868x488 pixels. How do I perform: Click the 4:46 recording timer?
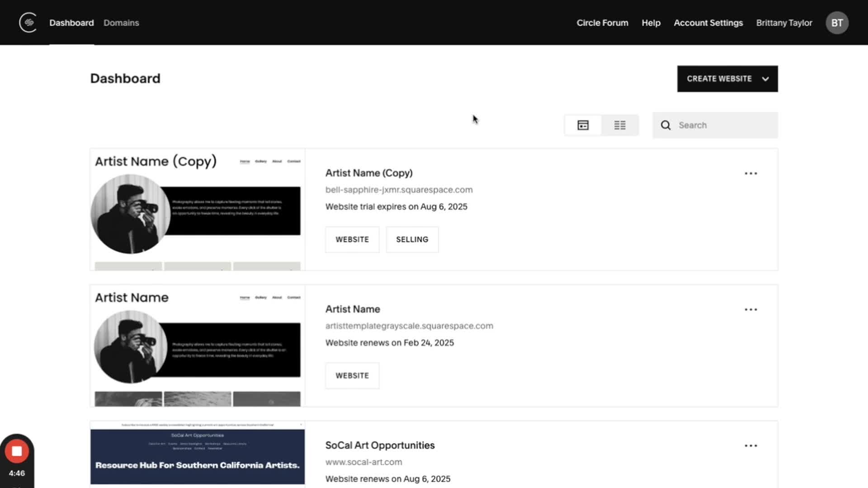[x=17, y=473]
